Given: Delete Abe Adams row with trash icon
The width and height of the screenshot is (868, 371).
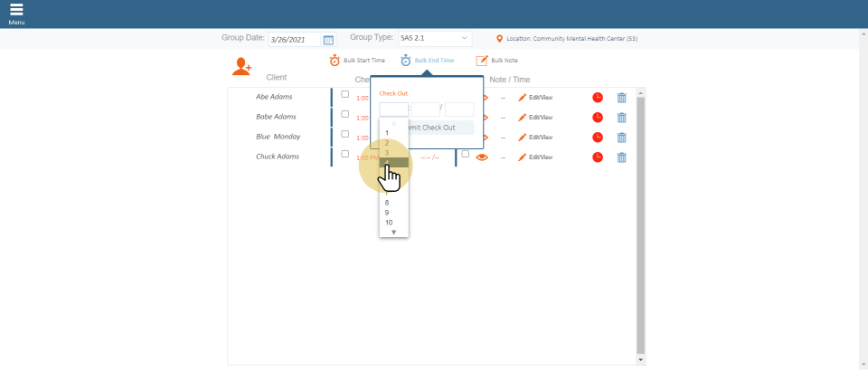Looking at the screenshot, I should (x=621, y=97).
